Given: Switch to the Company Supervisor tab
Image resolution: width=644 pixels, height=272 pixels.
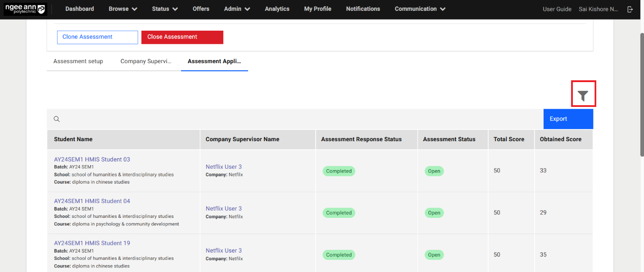Looking at the screenshot, I should (146, 61).
